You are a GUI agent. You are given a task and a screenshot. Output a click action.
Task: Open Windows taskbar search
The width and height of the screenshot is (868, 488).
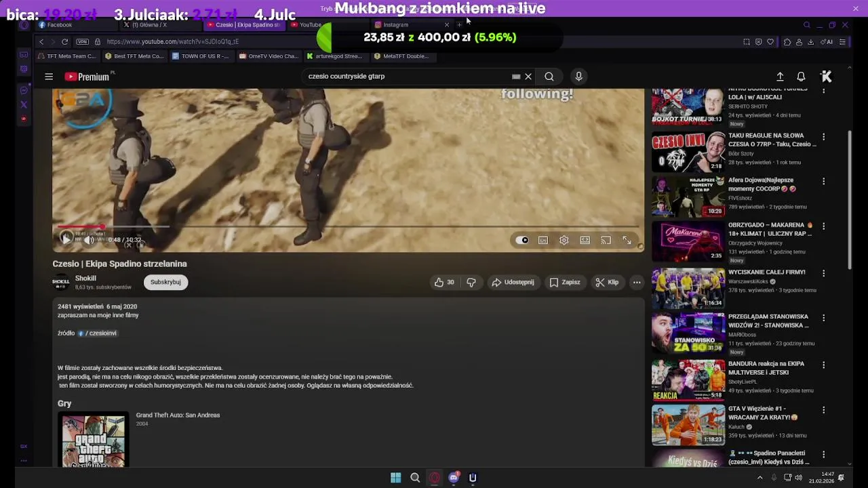point(415,478)
